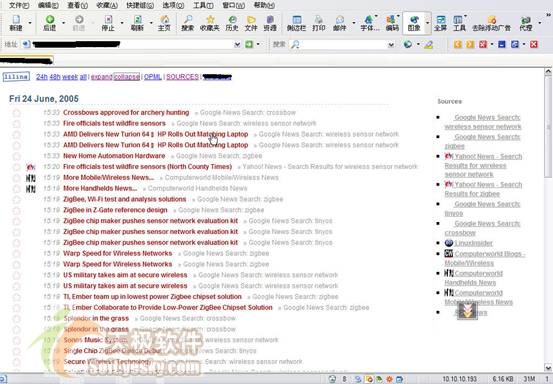Image resolution: width=553 pixels, height=384 pixels.
Task: Click the 打印 (Print) toolbar icon
Action: click(318, 23)
